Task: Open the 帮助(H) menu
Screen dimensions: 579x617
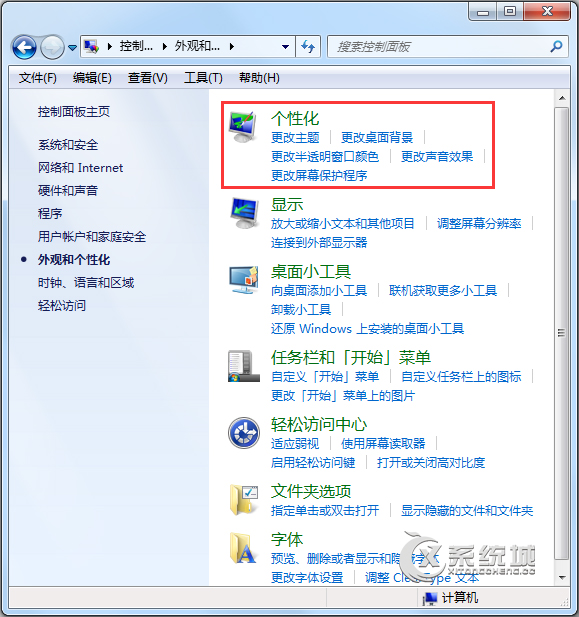Action: pos(259,78)
